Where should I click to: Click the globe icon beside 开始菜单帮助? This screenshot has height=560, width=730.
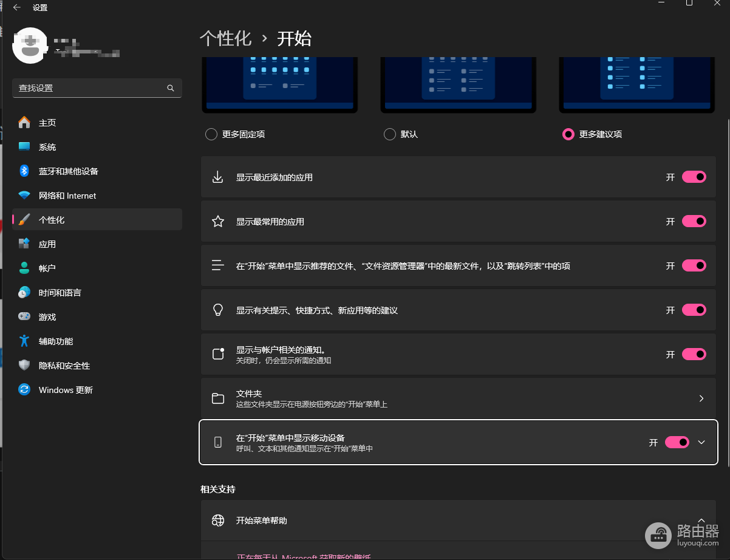[x=217, y=521]
